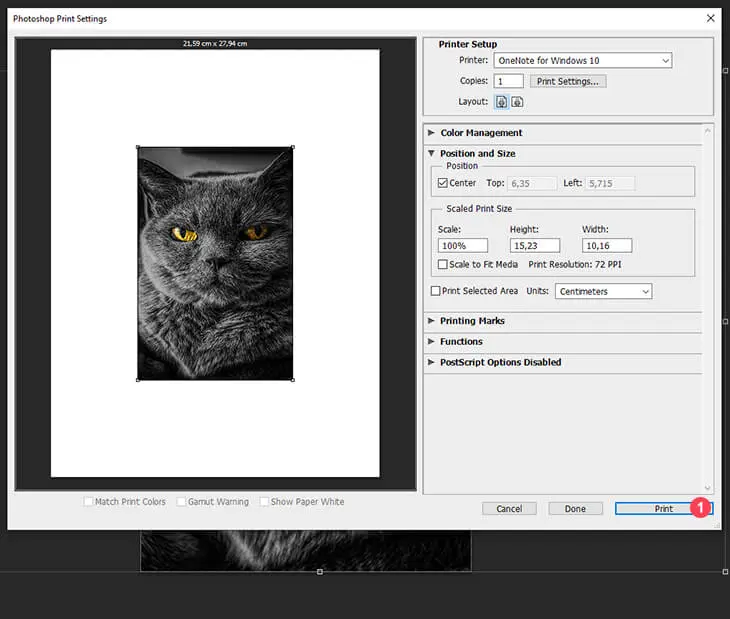Click the Done button
The width and height of the screenshot is (730, 619).
click(575, 509)
